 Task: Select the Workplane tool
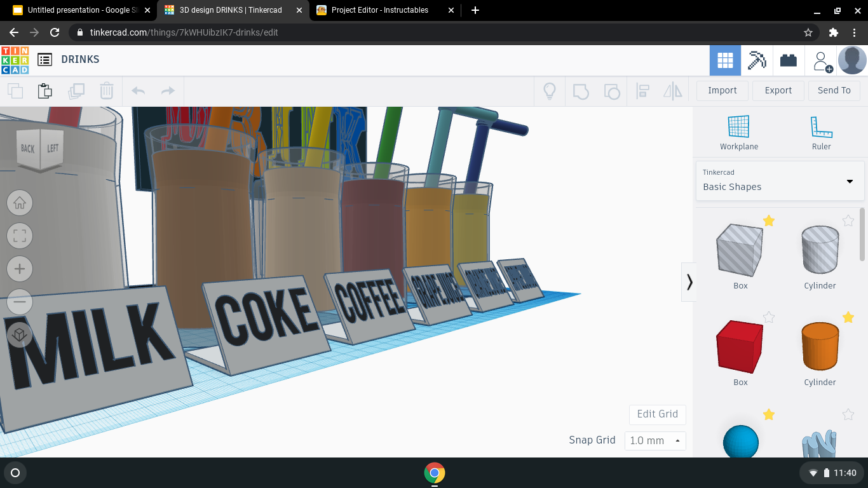pos(739,133)
